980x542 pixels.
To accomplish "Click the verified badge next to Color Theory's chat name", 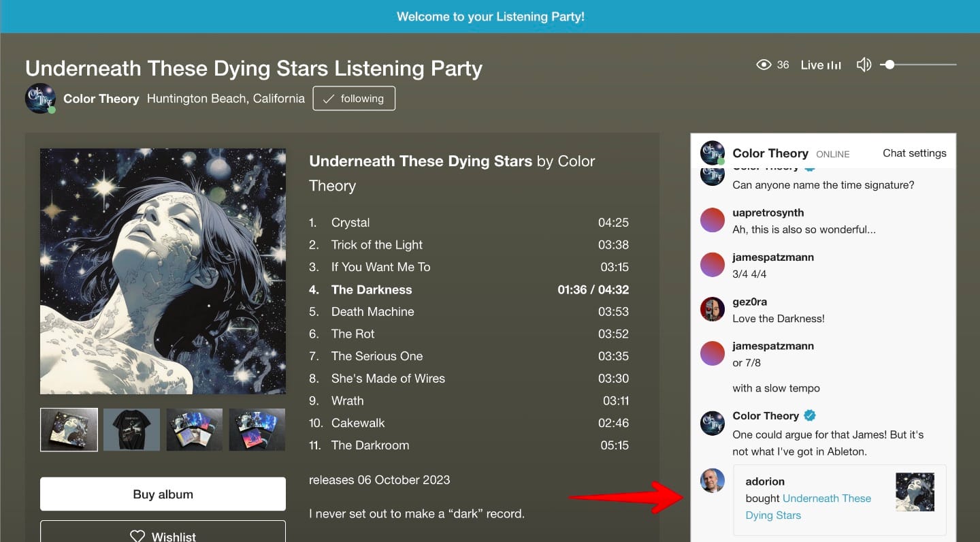I will [x=809, y=415].
